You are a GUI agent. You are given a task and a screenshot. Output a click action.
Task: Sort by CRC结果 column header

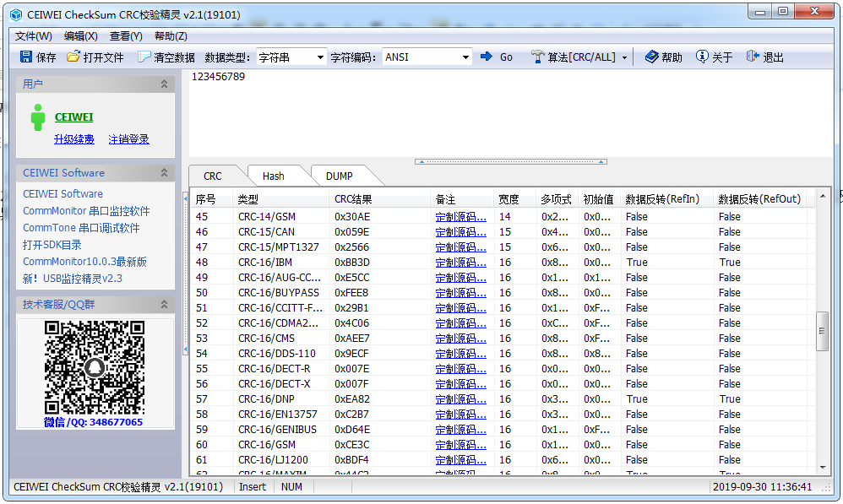(379, 199)
